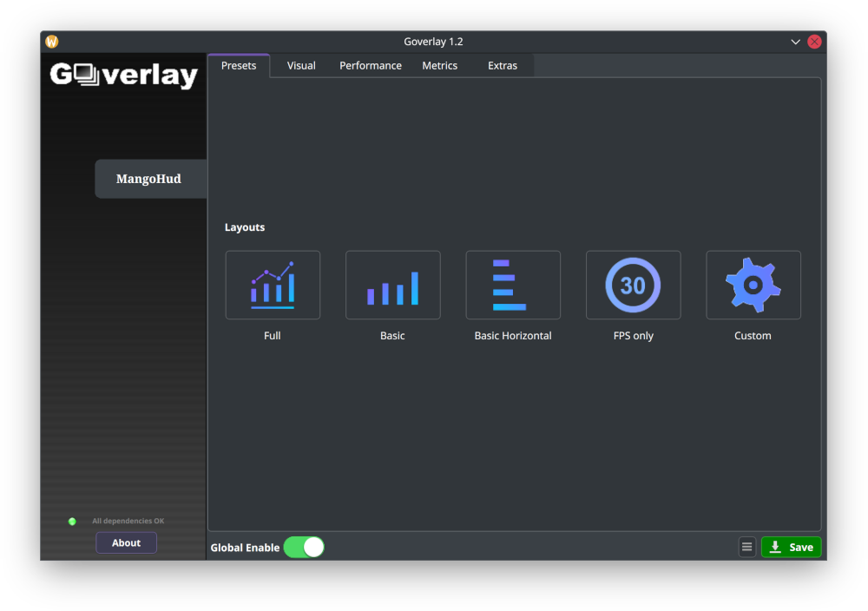Pick the Basic Horizontal layout icon
868x611 pixels.
pos(513,285)
